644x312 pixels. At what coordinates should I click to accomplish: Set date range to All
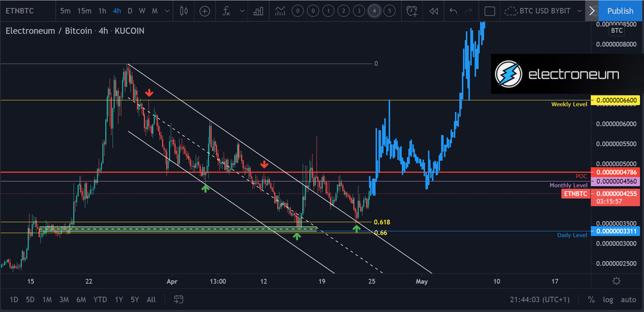click(x=151, y=299)
